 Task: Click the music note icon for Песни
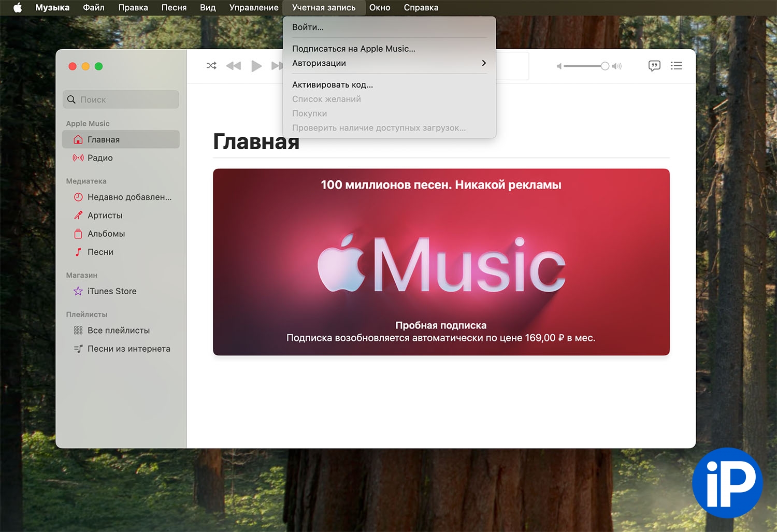(x=78, y=252)
